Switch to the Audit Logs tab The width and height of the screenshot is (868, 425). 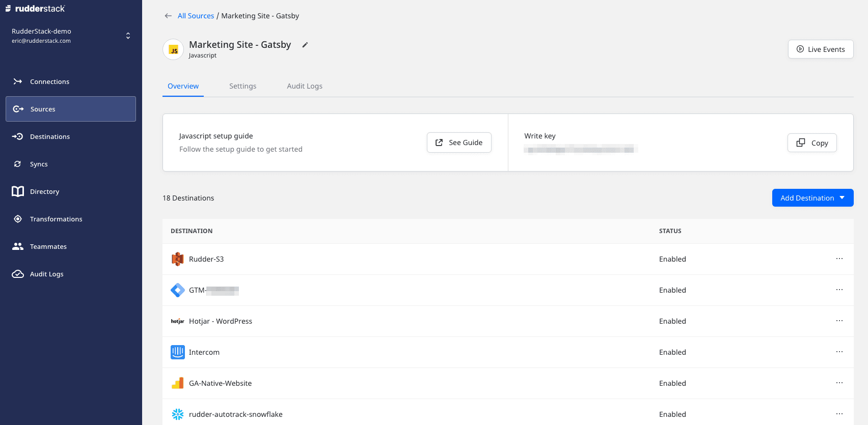point(304,86)
